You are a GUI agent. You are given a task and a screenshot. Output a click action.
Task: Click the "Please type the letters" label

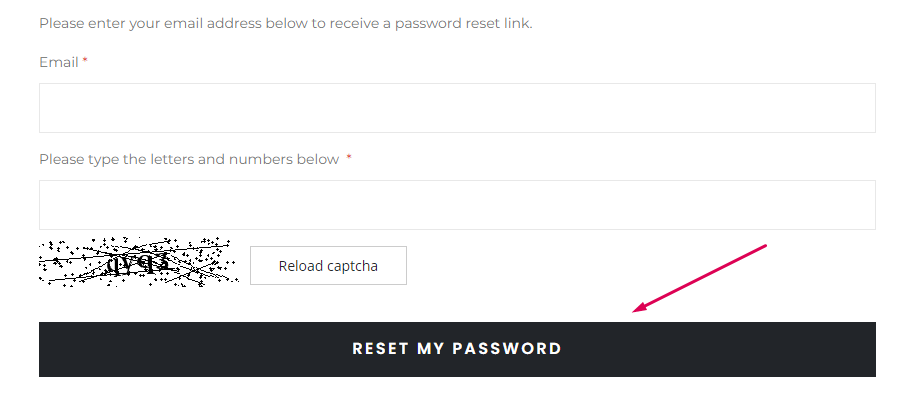pos(189,160)
